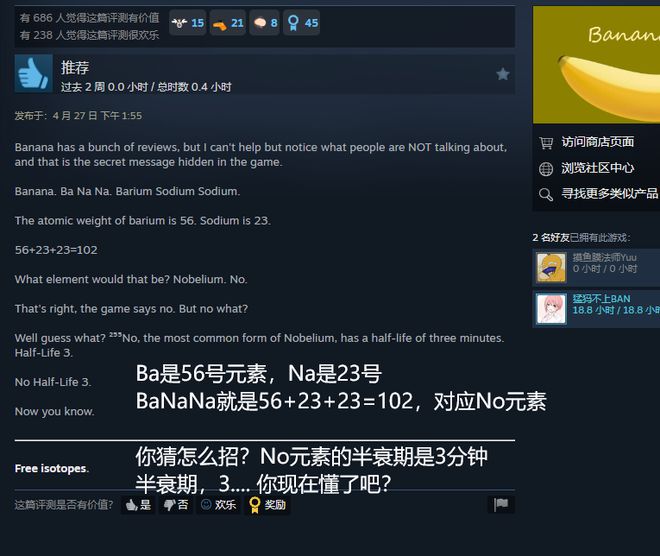Viewport: 660px width, 556px height.
Task: Open the 浏览社区中心 link
Action: (x=597, y=168)
